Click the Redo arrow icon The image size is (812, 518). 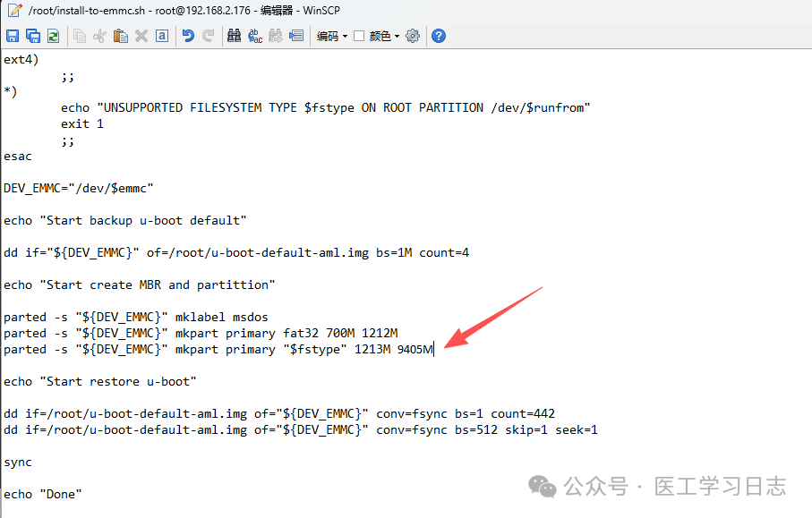pos(209,37)
